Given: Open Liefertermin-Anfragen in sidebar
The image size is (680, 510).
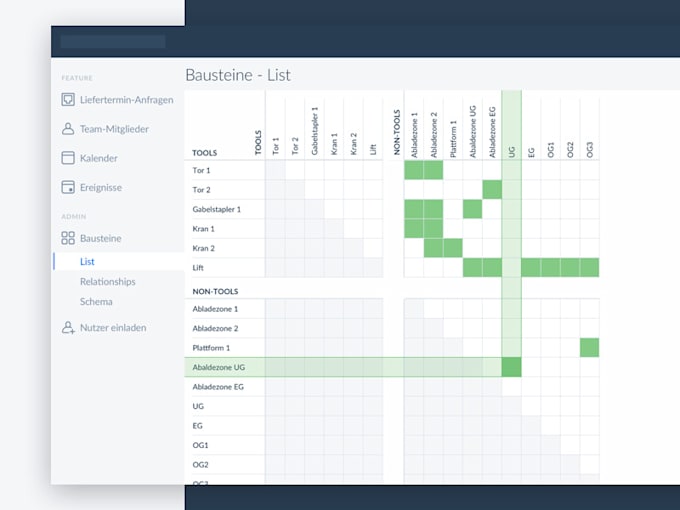Looking at the screenshot, I should (126, 100).
